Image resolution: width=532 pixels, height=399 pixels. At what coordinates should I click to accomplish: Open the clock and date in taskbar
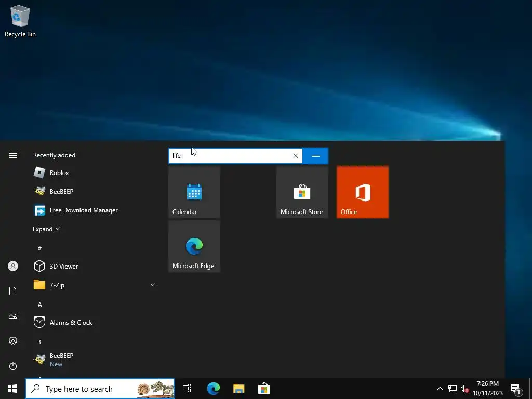coord(488,389)
